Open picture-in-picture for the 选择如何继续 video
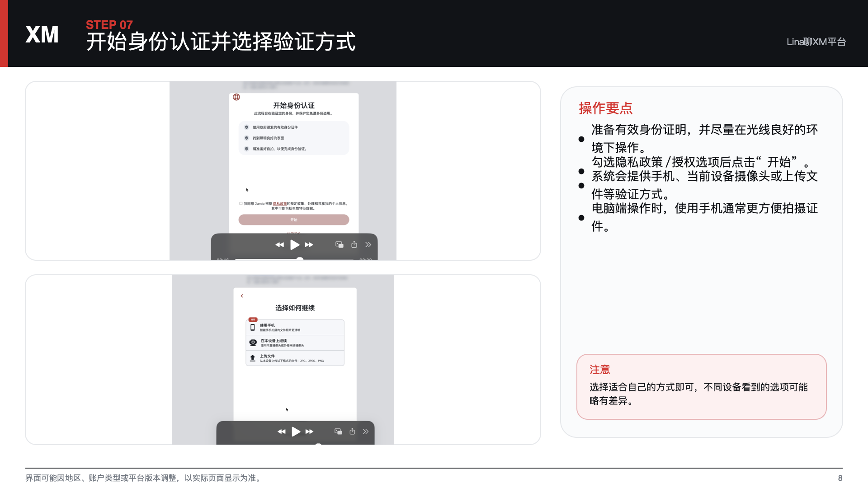This screenshot has width=868, height=488. point(338,432)
